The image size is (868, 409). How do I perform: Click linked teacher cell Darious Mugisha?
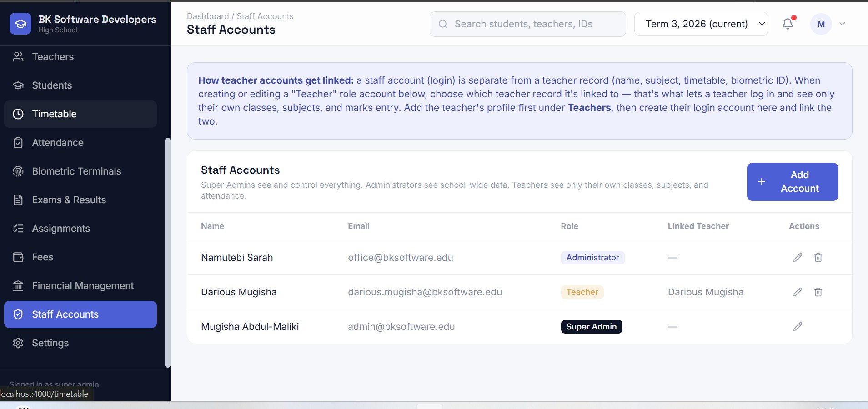(x=705, y=292)
